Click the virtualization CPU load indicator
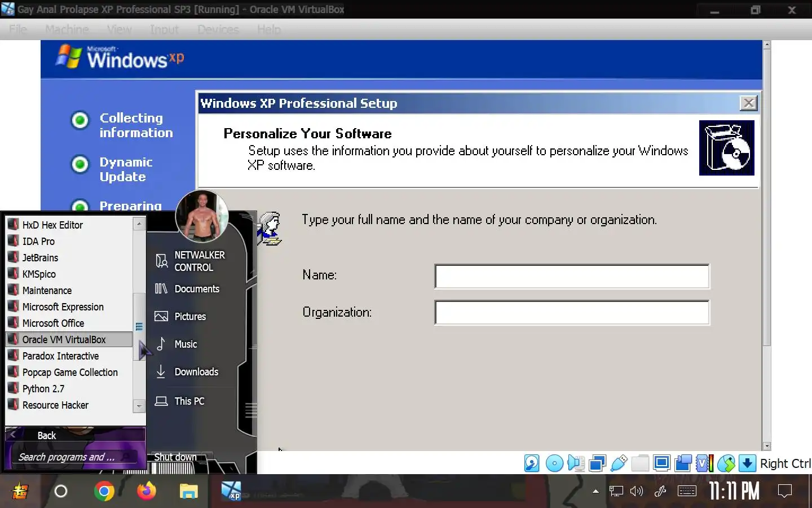Viewport: 812px width, 508px height. (704, 463)
